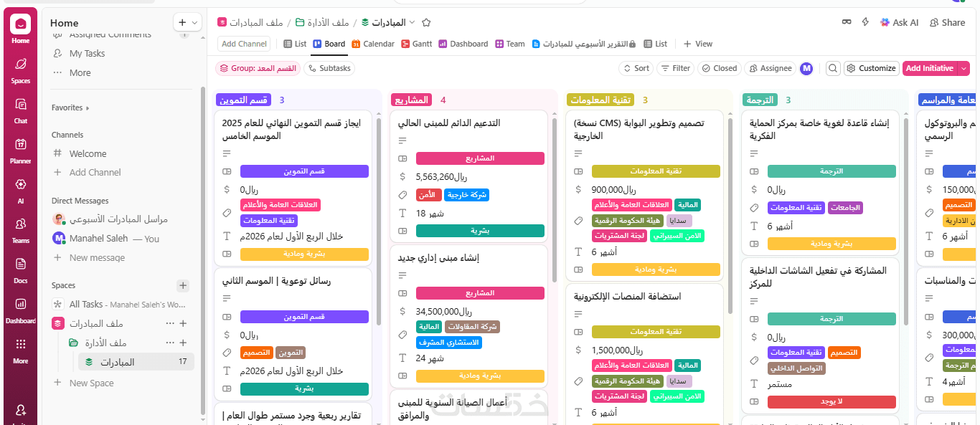Open Home in the left rail

pyautogui.click(x=21, y=29)
